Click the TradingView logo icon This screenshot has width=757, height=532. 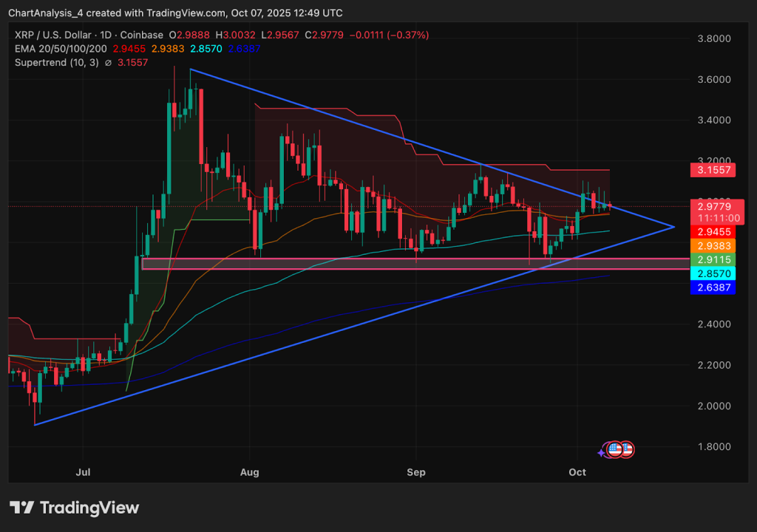point(21,508)
